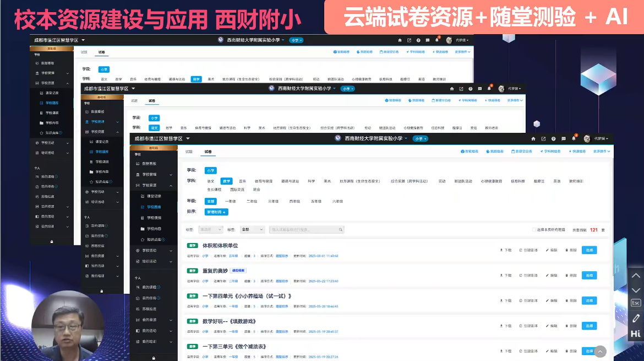Click the edit pencil for 重复的奥妙
The width and height of the screenshot is (644, 361).
[550, 276]
